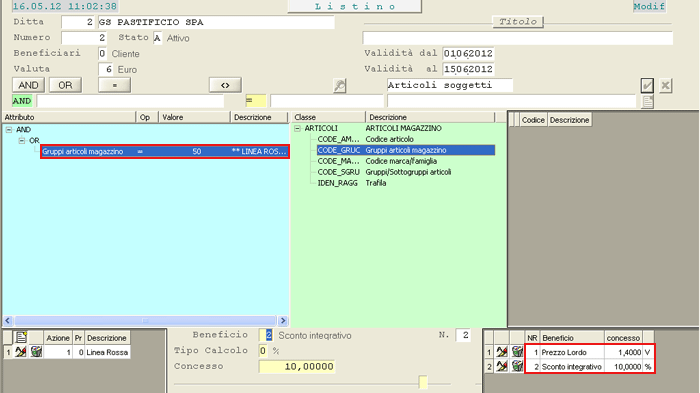Edit Linea Rossa action with pencil icon

coord(21,352)
